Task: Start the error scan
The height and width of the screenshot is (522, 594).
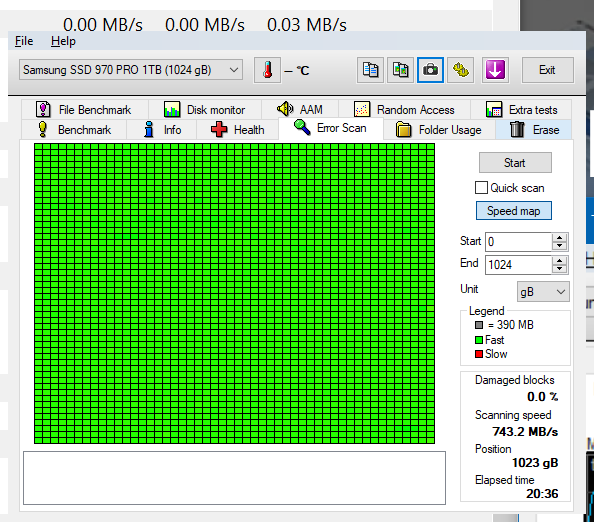Action: (x=515, y=163)
